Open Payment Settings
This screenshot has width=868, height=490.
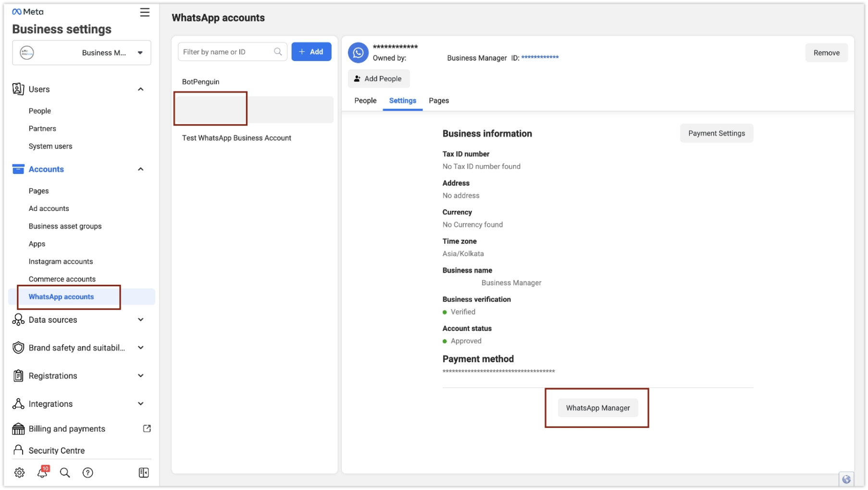tap(717, 134)
